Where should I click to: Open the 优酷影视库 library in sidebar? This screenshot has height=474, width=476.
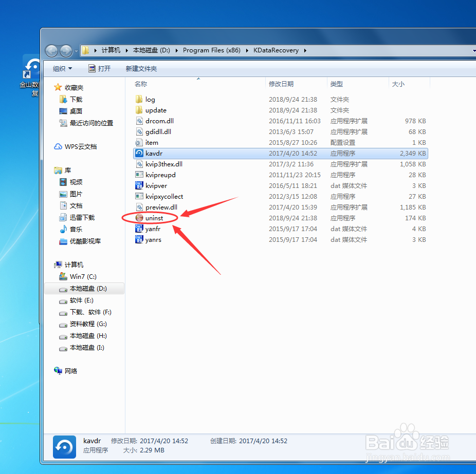pos(85,241)
